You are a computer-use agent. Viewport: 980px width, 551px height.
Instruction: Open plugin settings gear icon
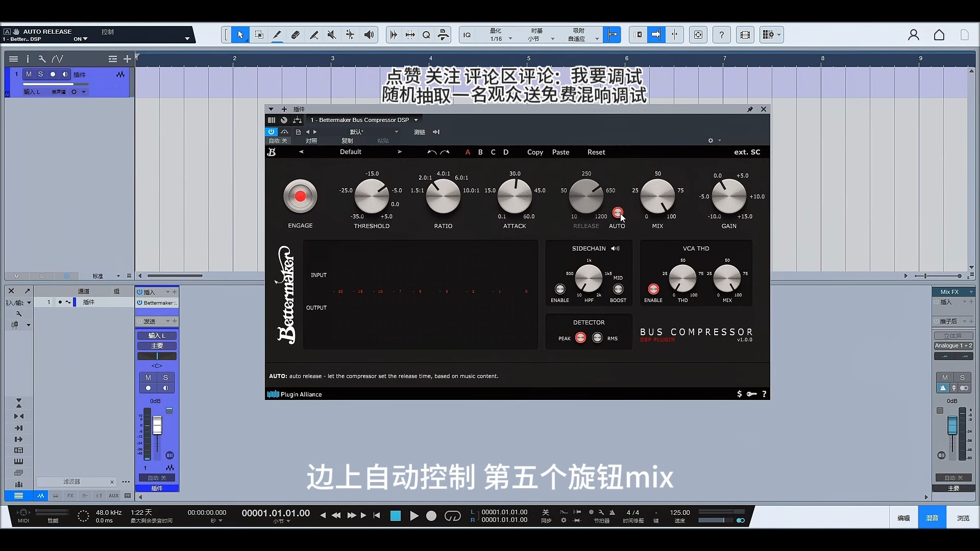pyautogui.click(x=710, y=141)
